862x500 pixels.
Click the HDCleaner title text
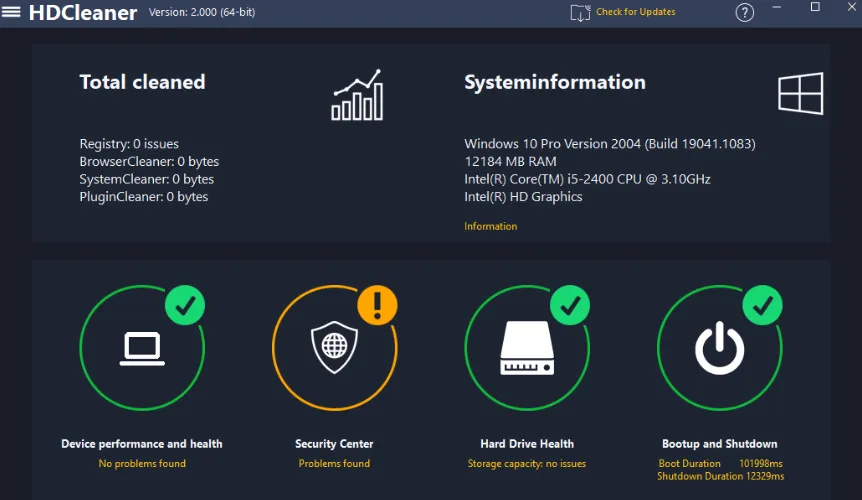(x=82, y=13)
